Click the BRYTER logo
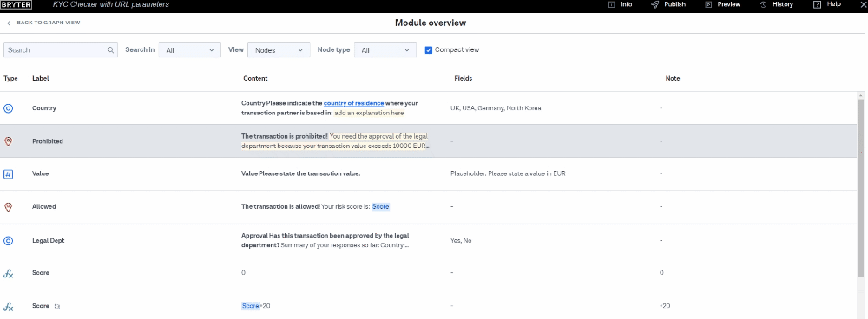This screenshot has width=868, height=319. tap(16, 4)
